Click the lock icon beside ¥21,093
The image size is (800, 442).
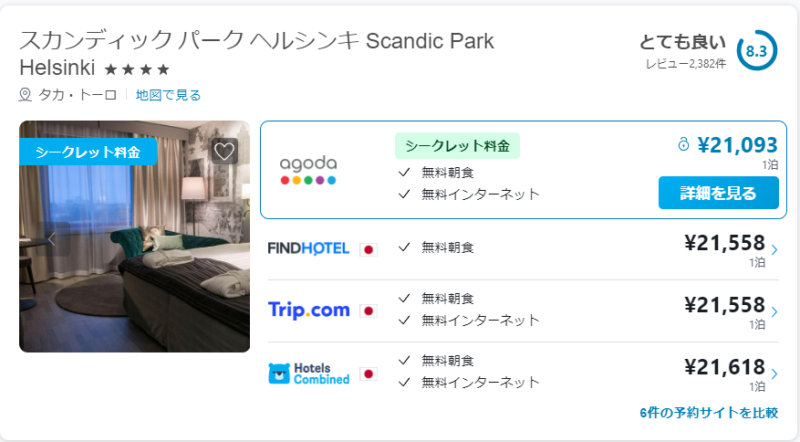pyautogui.click(x=683, y=145)
